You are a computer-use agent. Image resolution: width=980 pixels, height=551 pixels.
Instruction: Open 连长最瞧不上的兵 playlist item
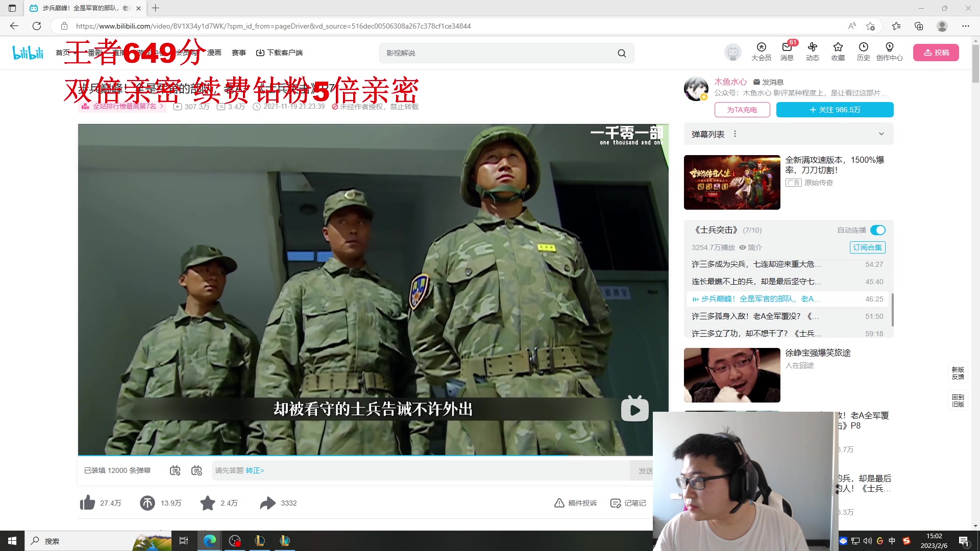tap(787, 282)
